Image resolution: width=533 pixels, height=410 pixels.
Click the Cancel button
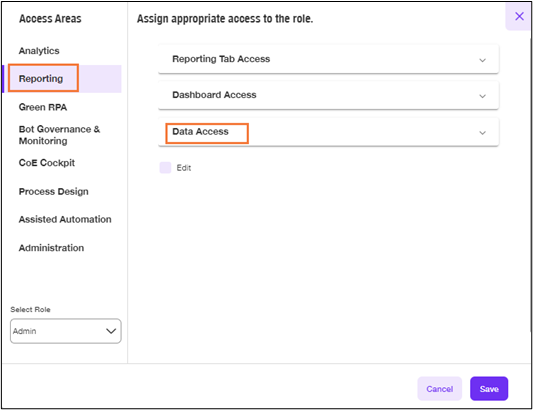[440, 389]
